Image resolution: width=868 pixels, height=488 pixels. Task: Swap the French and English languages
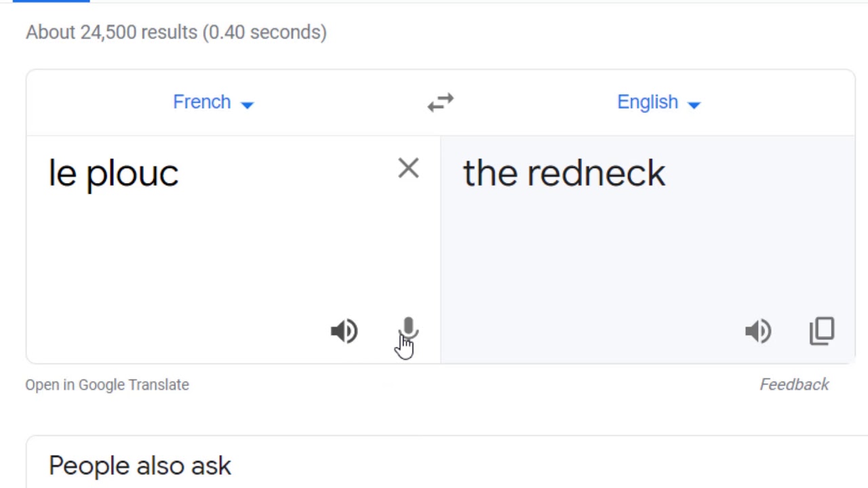[x=440, y=102]
